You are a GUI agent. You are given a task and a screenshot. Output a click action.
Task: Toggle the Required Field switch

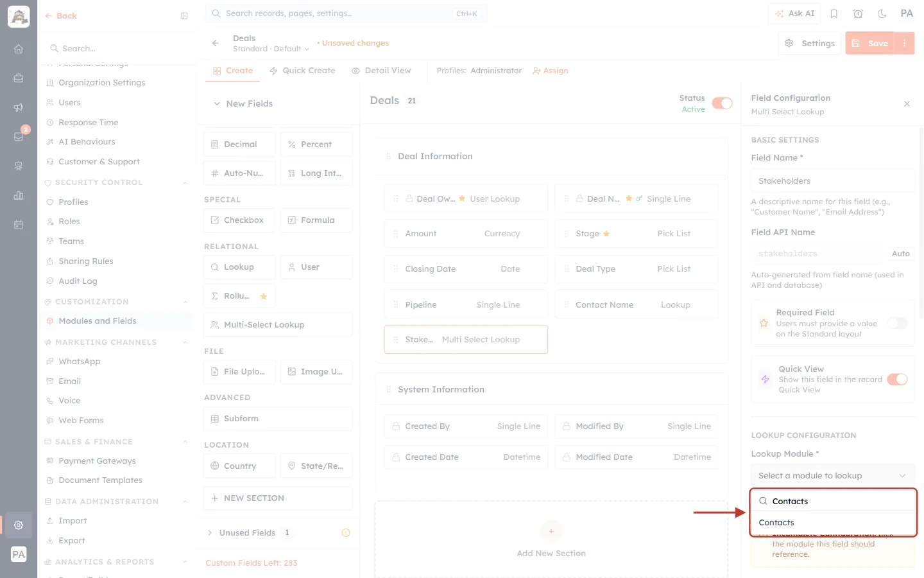coord(897,323)
